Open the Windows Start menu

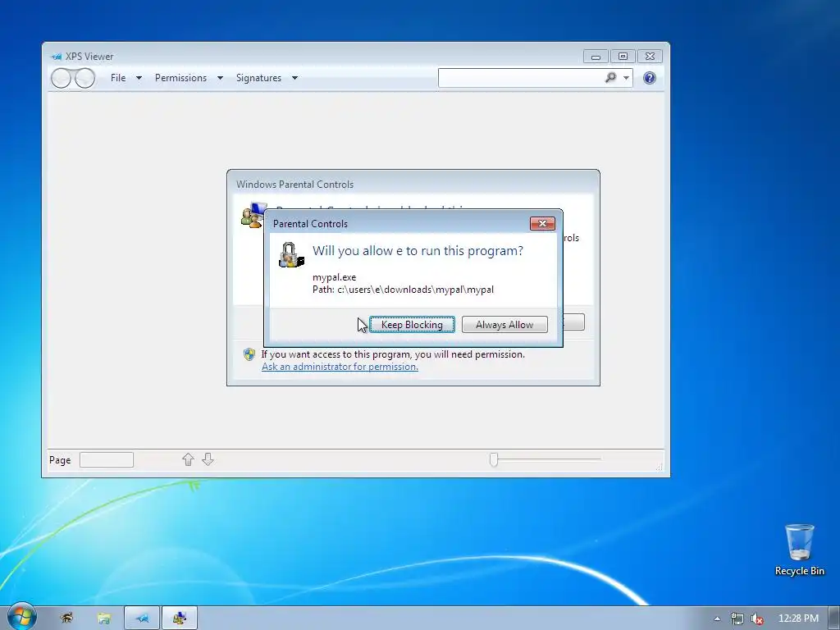(21, 617)
